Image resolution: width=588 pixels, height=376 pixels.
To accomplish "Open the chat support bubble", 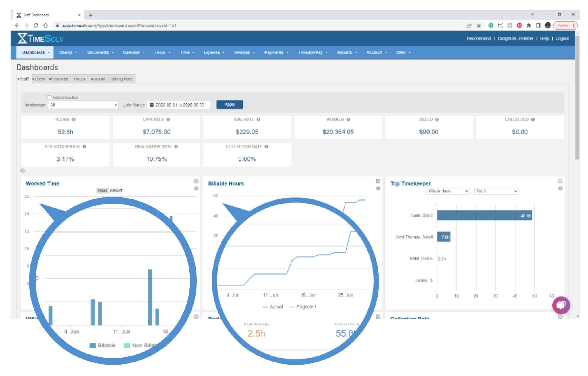I will [x=561, y=305].
